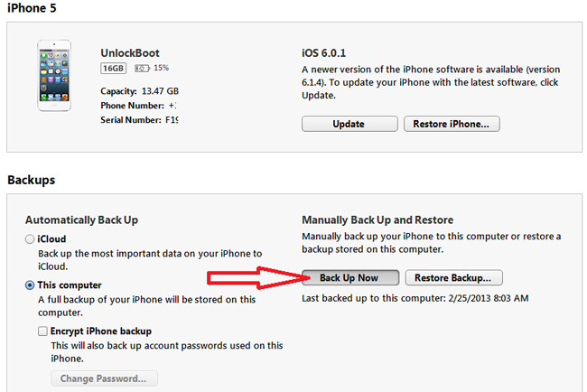Click the 15% battery percentage text

162,68
